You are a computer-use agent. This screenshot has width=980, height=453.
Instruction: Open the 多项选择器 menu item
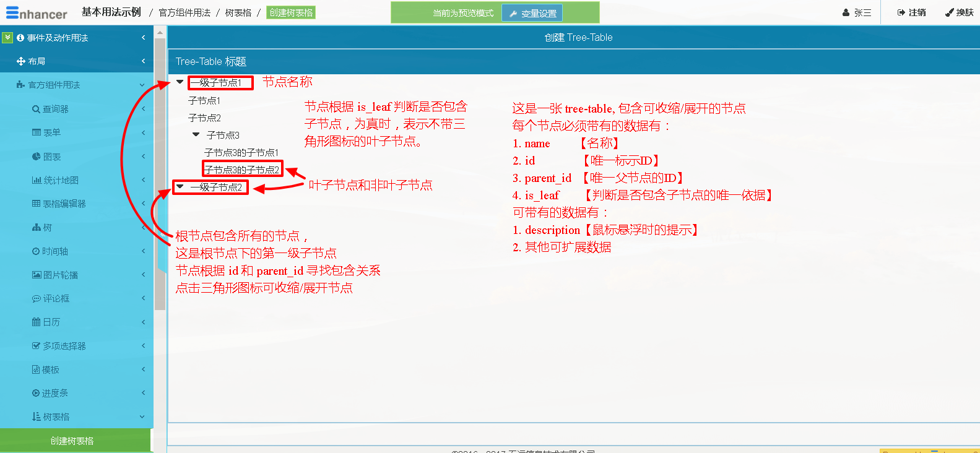pyautogui.click(x=77, y=346)
